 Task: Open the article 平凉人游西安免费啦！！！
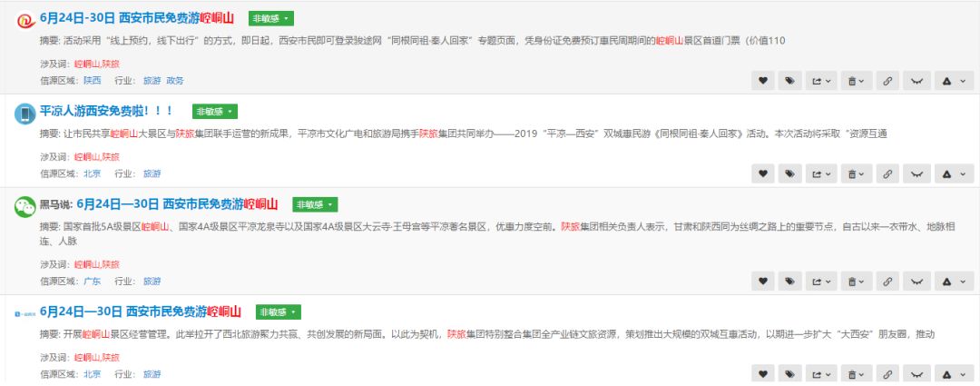[x=106, y=112]
